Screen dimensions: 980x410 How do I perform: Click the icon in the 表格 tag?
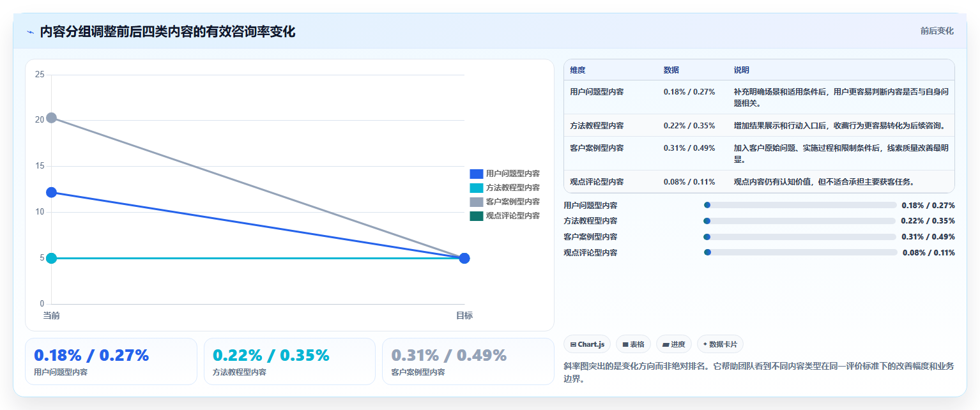tap(625, 344)
